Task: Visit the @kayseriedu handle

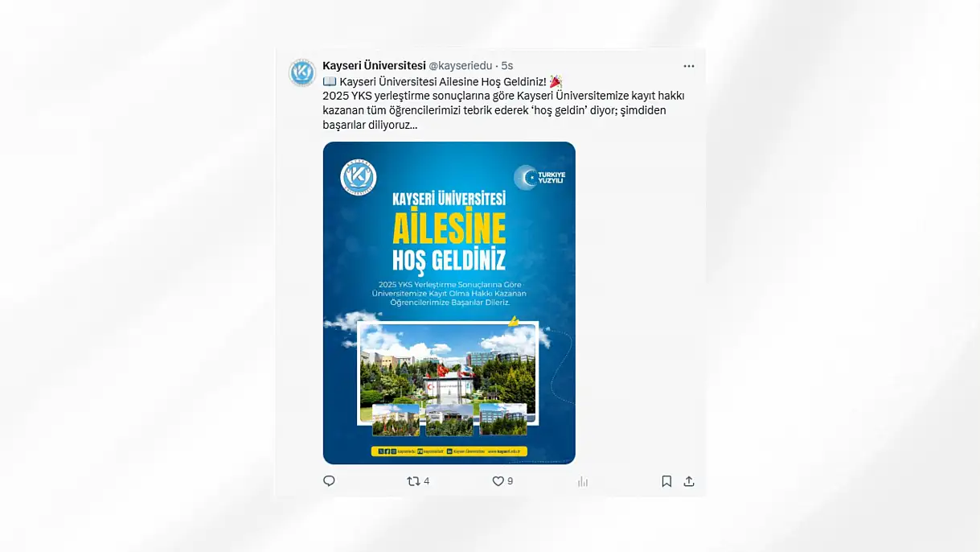Action: tap(460, 65)
